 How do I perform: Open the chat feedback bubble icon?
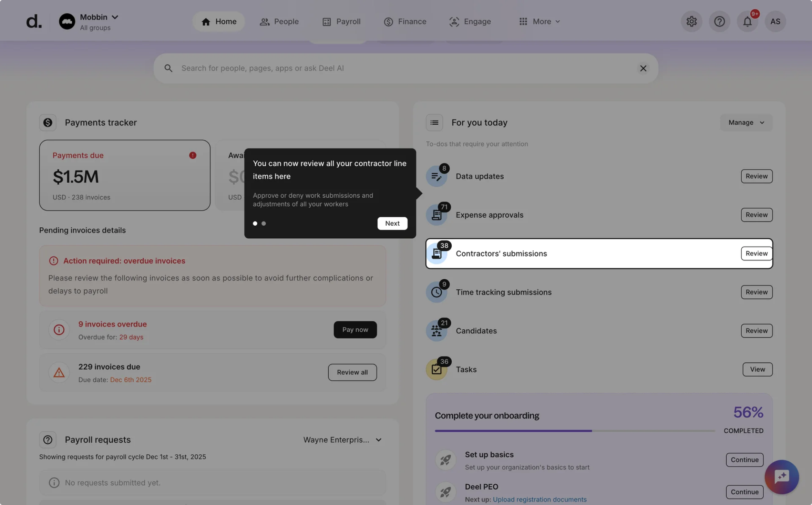781,477
